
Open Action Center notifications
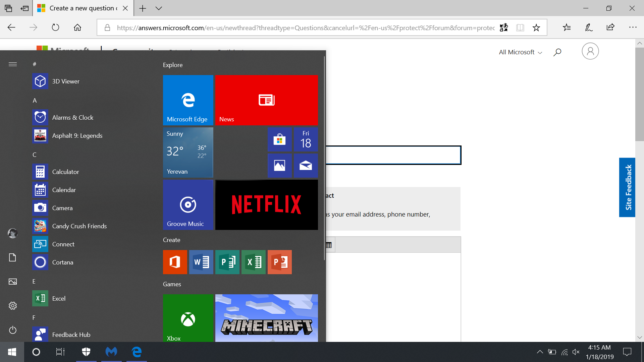[627, 352]
